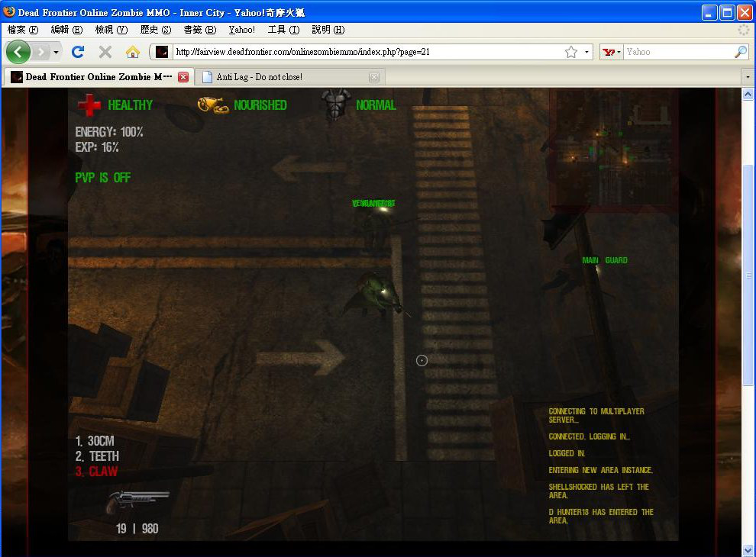The height and width of the screenshot is (557, 756).
Task: Reload the page with the refresh icon
Action: click(78, 52)
